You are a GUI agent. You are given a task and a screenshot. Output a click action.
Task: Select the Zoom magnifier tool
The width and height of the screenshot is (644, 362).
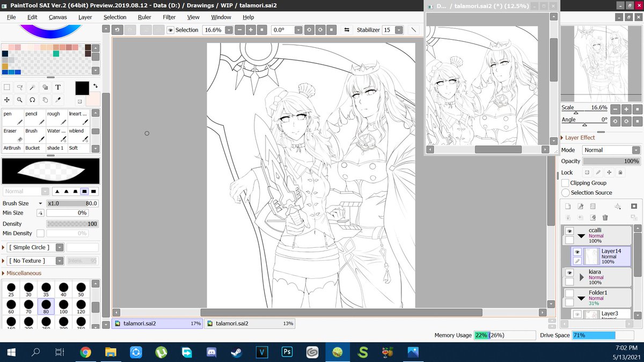coord(20,100)
